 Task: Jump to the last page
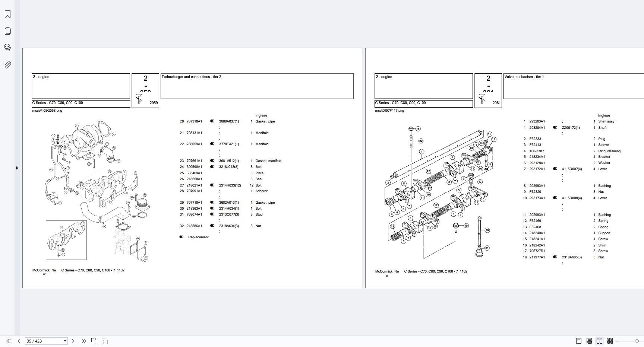click(x=84, y=341)
